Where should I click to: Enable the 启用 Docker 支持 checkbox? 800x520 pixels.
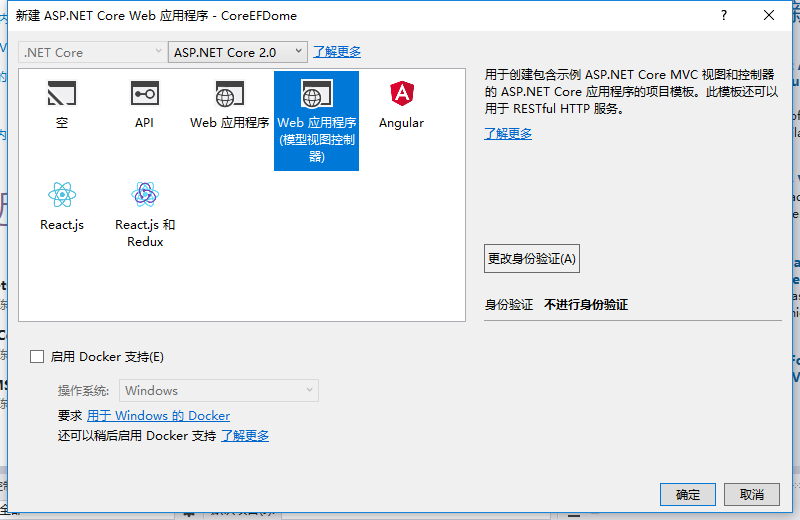pyautogui.click(x=37, y=357)
